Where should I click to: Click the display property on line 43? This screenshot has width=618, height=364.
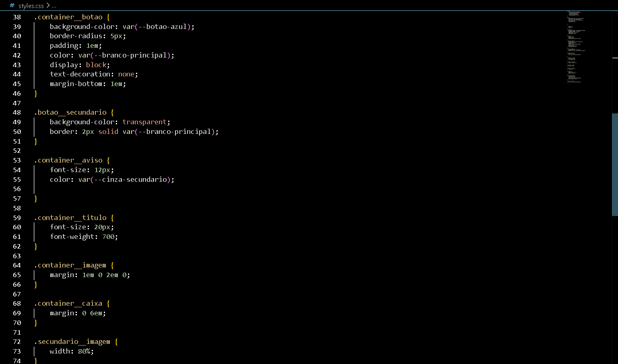(64, 65)
